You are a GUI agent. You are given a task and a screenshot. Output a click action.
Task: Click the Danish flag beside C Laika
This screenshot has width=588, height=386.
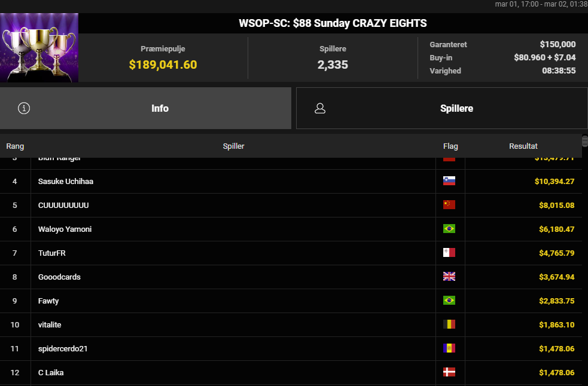coord(449,372)
